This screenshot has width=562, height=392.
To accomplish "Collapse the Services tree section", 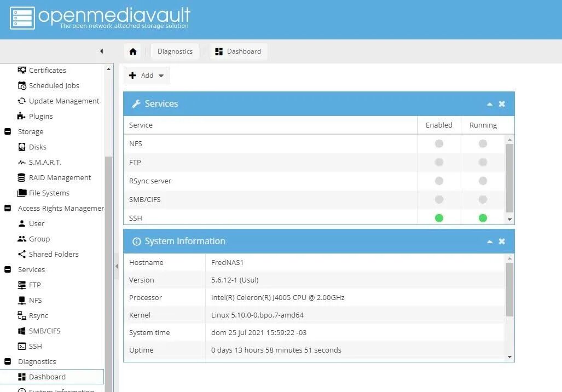I will 8,269.
